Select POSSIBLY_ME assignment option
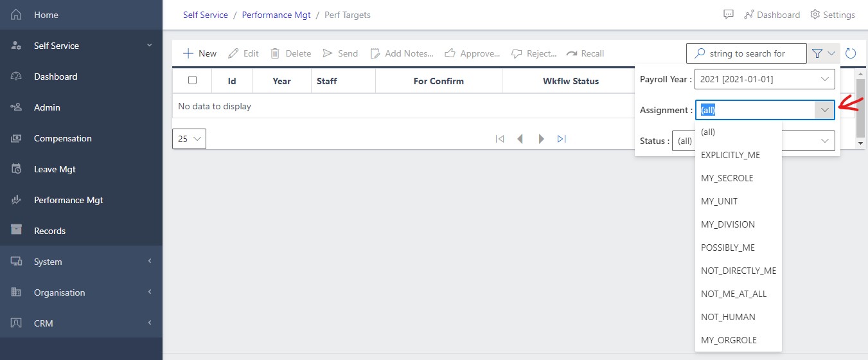Viewport: 868px width, 360px height. click(x=738, y=248)
